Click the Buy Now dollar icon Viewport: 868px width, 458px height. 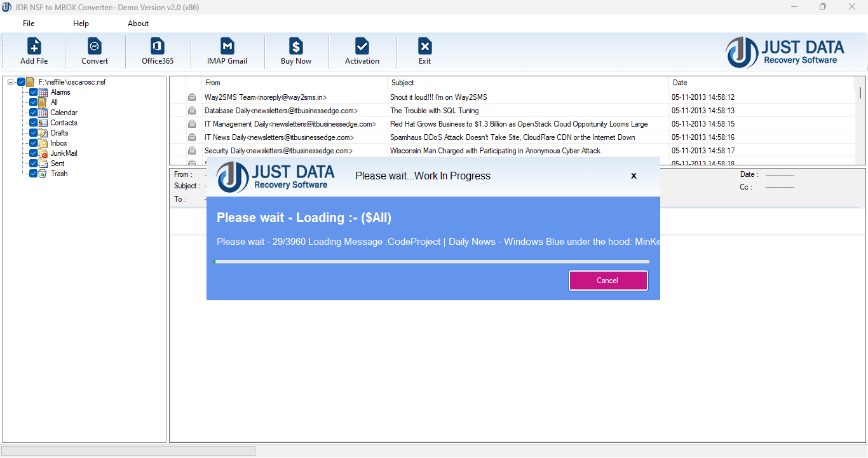[x=296, y=46]
